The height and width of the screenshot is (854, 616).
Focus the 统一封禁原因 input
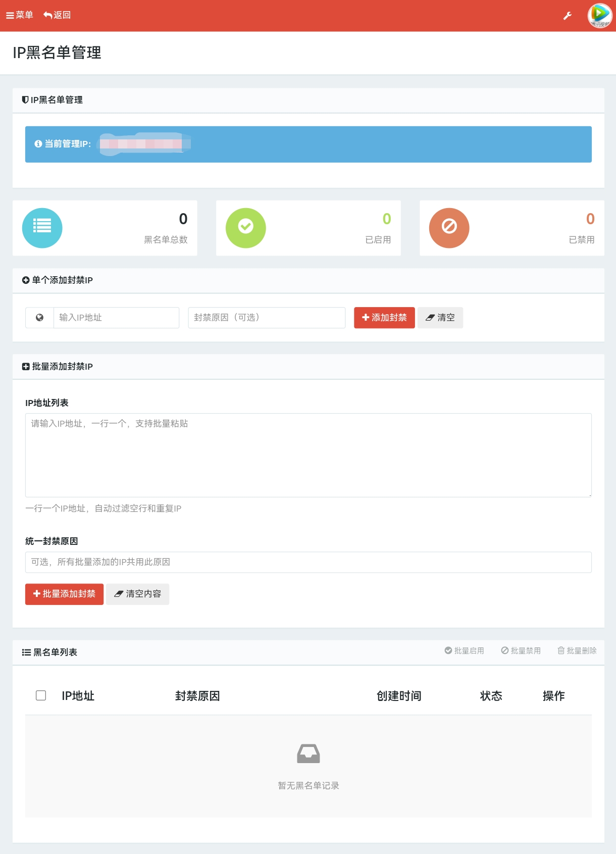tap(309, 562)
